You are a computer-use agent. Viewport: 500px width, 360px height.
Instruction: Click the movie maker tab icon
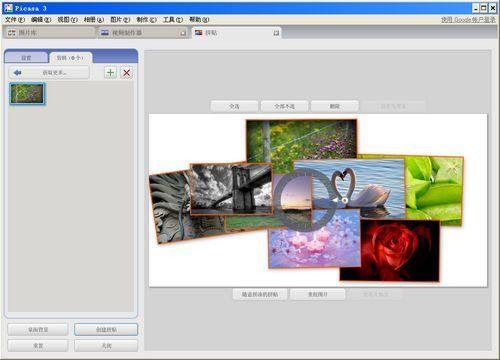click(105, 33)
